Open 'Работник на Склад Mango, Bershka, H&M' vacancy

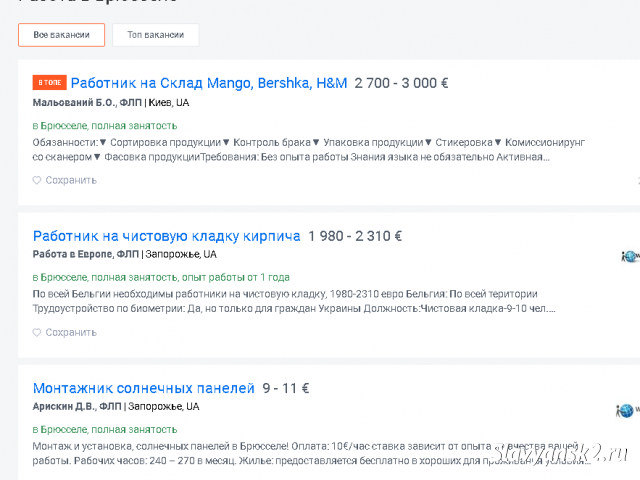point(209,83)
